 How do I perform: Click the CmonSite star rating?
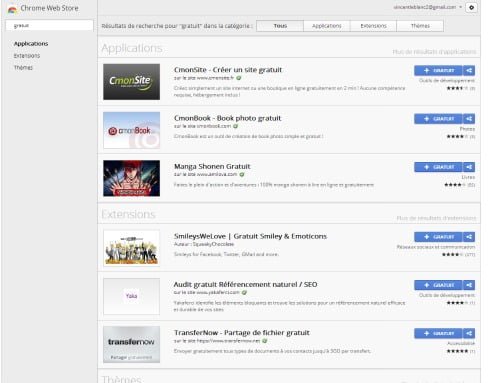(457, 88)
